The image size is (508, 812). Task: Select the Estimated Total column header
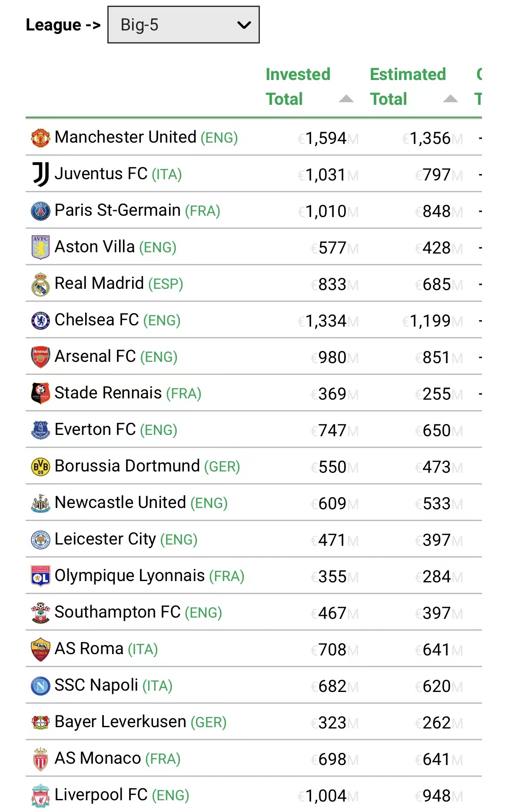[408, 87]
